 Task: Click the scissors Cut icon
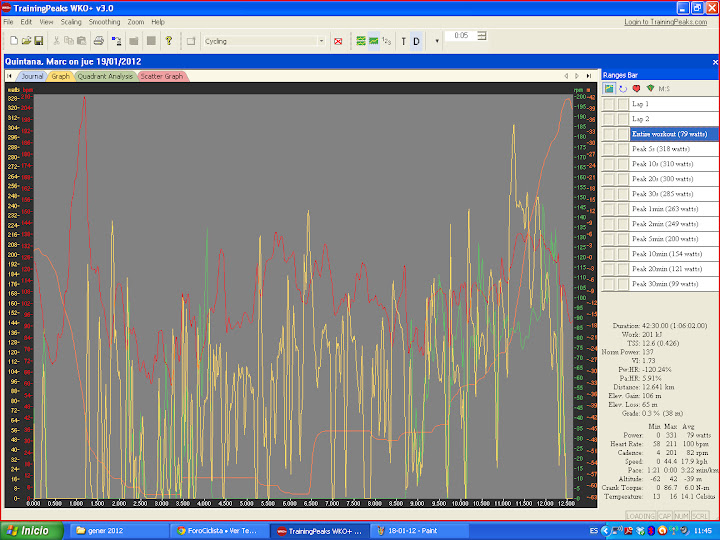click(x=56, y=41)
